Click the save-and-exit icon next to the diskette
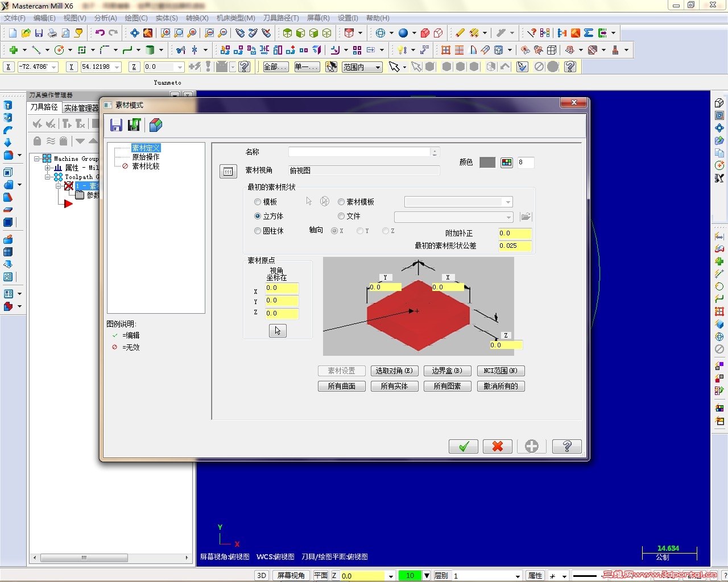 click(134, 125)
